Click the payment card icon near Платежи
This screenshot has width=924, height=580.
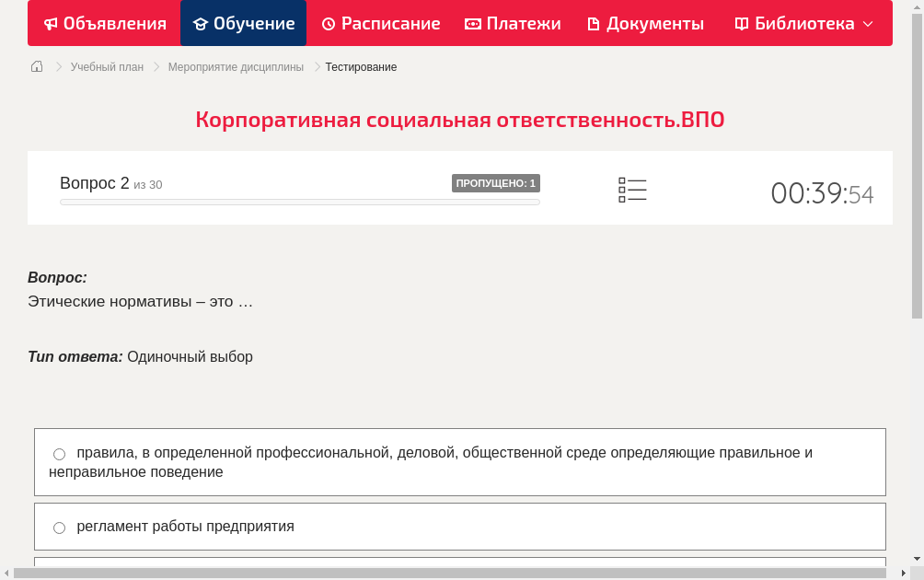(472, 23)
